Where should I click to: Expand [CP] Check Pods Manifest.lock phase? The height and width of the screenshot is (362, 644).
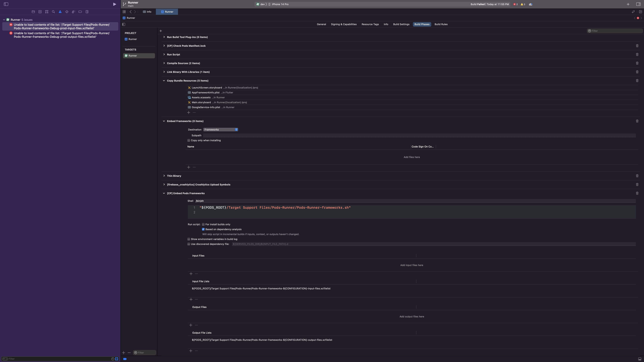pyautogui.click(x=164, y=46)
